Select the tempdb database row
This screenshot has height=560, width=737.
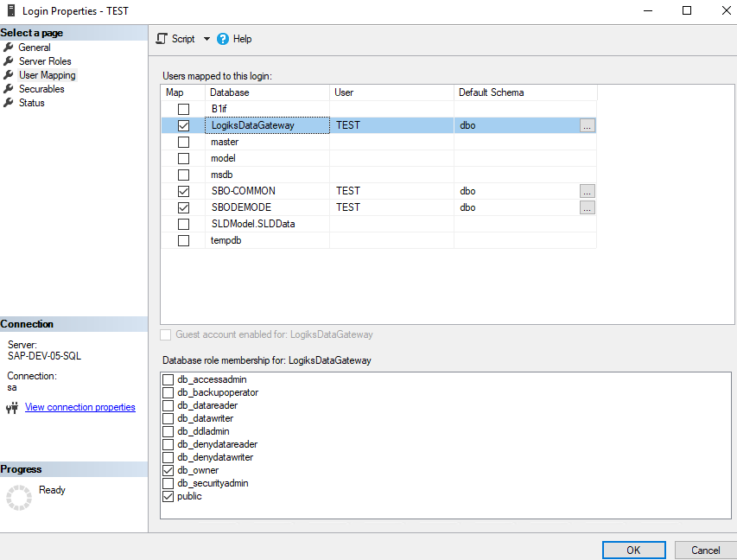click(225, 240)
